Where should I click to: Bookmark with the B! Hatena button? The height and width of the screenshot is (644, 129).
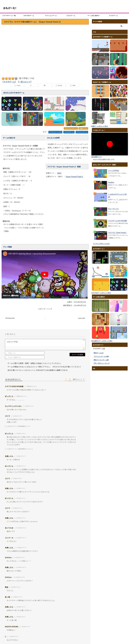pos(45,85)
